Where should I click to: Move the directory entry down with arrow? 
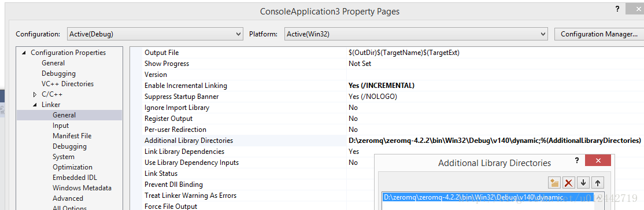pyautogui.click(x=583, y=182)
